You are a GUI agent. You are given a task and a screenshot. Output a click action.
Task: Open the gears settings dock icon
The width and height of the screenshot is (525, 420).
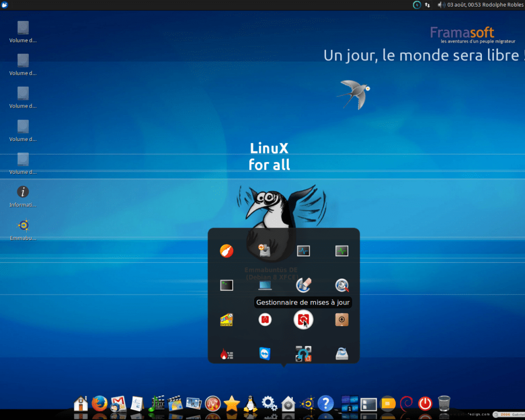[269, 404]
